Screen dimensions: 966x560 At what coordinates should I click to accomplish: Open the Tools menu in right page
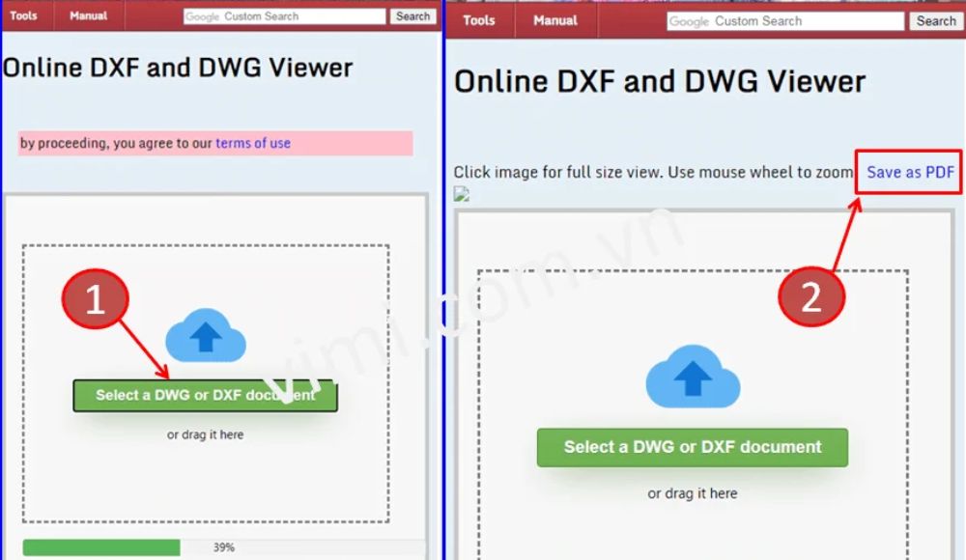(x=479, y=20)
